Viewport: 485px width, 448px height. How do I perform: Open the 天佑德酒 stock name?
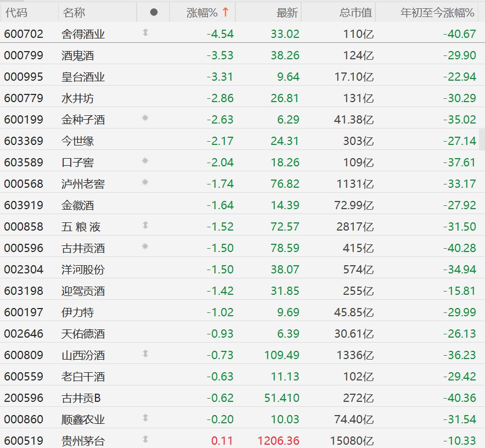83,333
